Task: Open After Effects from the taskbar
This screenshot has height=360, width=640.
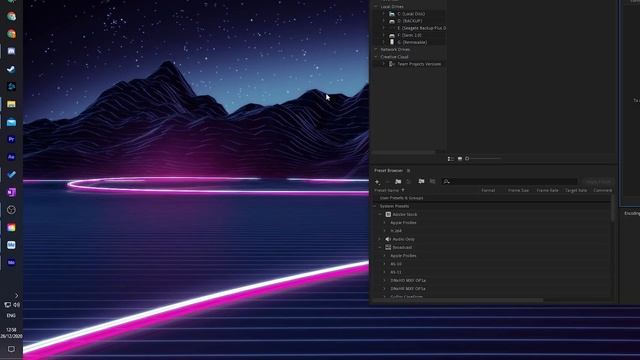Action: click(11, 157)
